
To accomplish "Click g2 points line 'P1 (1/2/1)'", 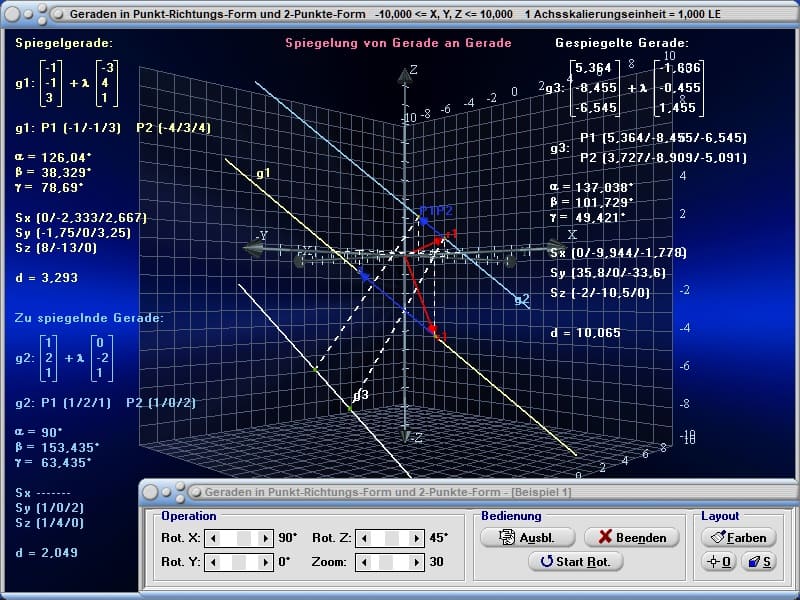I will point(76,403).
